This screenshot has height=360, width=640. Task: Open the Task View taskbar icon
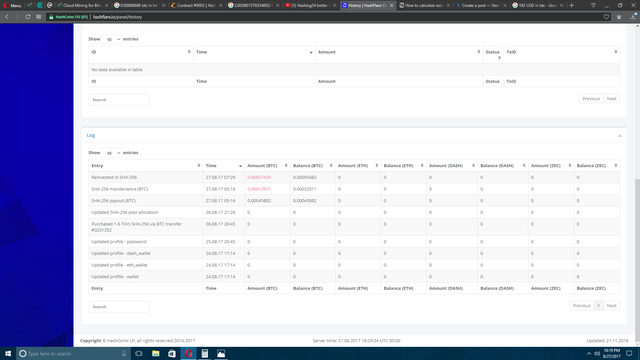point(139,353)
